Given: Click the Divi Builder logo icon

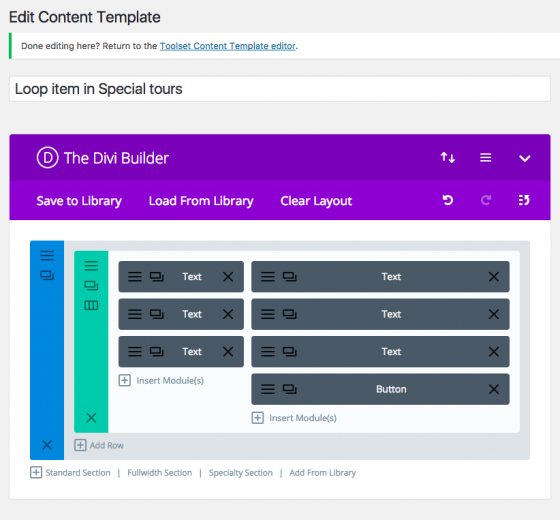Looking at the screenshot, I should point(48,158).
